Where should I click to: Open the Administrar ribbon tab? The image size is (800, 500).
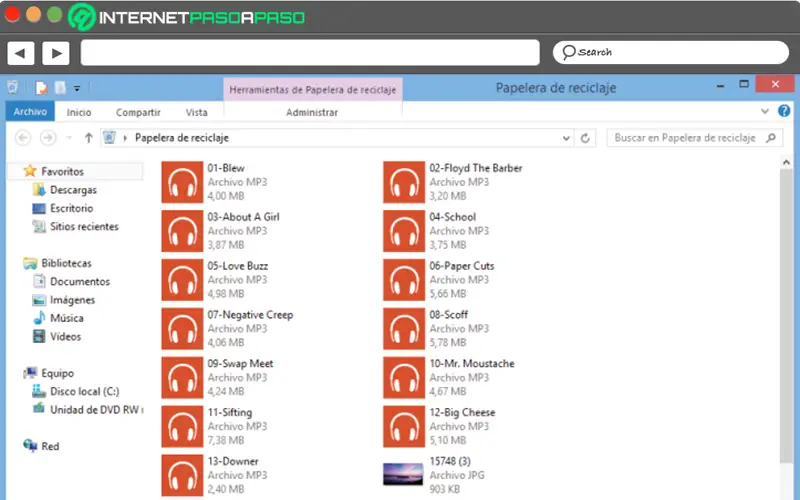tap(312, 112)
